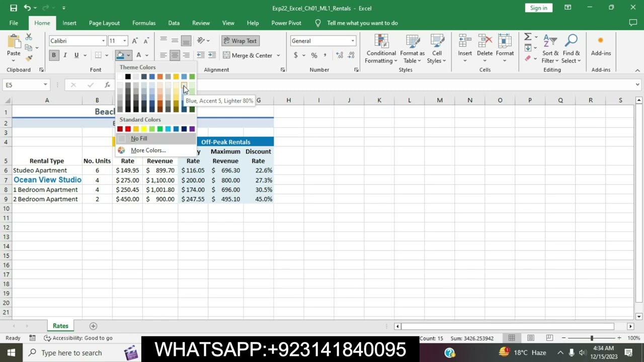Switch to the Insert tab
The image size is (644, 362).
pyautogui.click(x=69, y=23)
